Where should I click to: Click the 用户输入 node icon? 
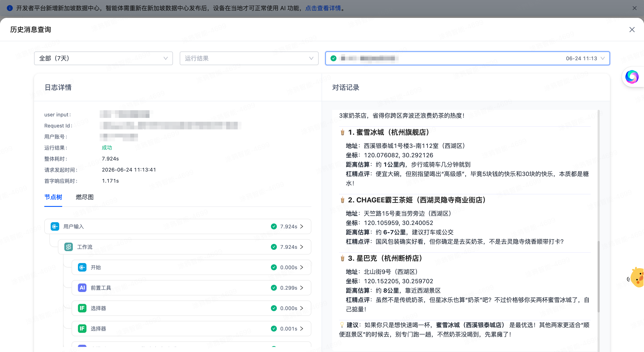pos(55,226)
